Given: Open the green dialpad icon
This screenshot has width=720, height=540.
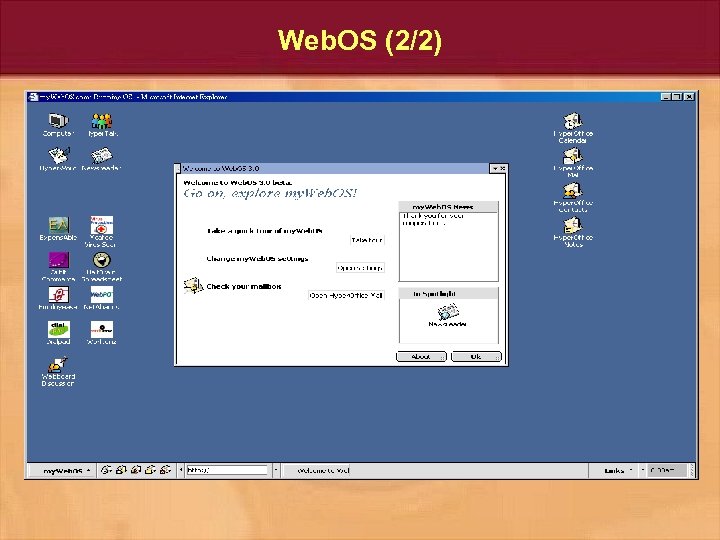Looking at the screenshot, I should pos(58,333).
